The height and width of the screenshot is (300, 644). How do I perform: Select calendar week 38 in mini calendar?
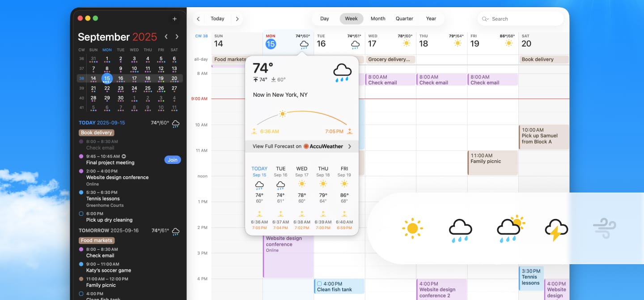coord(81,78)
